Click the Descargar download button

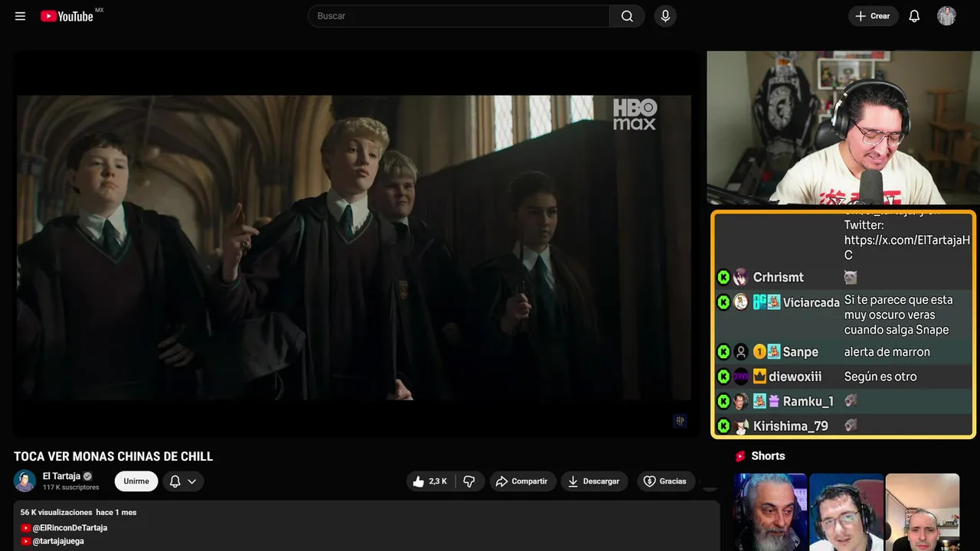(x=594, y=481)
